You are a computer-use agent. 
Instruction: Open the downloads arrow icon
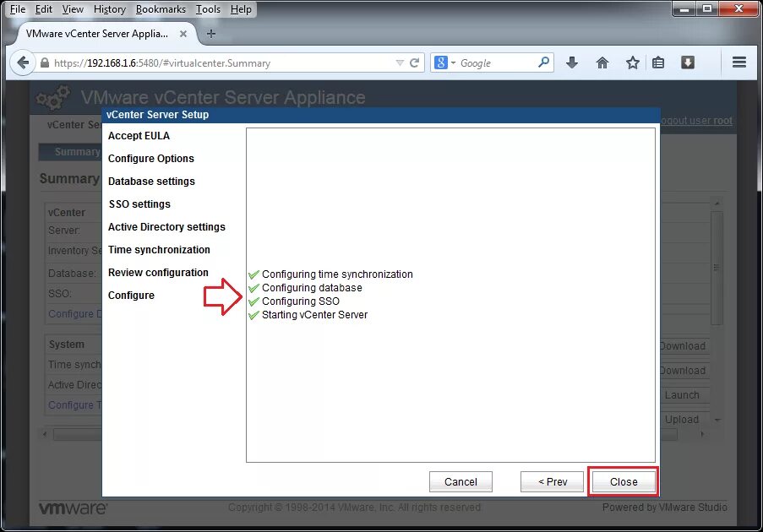pos(572,62)
